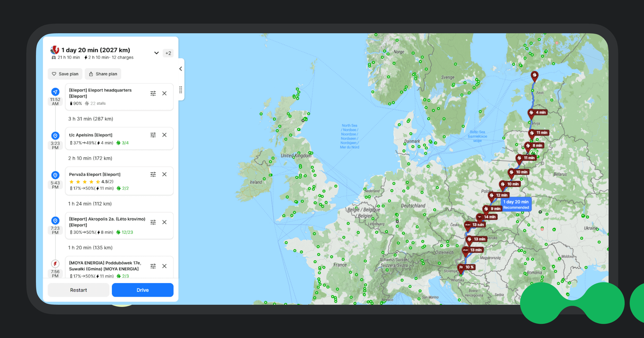
Task: Remove the Akropolis 2a charging stop
Action: pyautogui.click(x=164, y=222)
